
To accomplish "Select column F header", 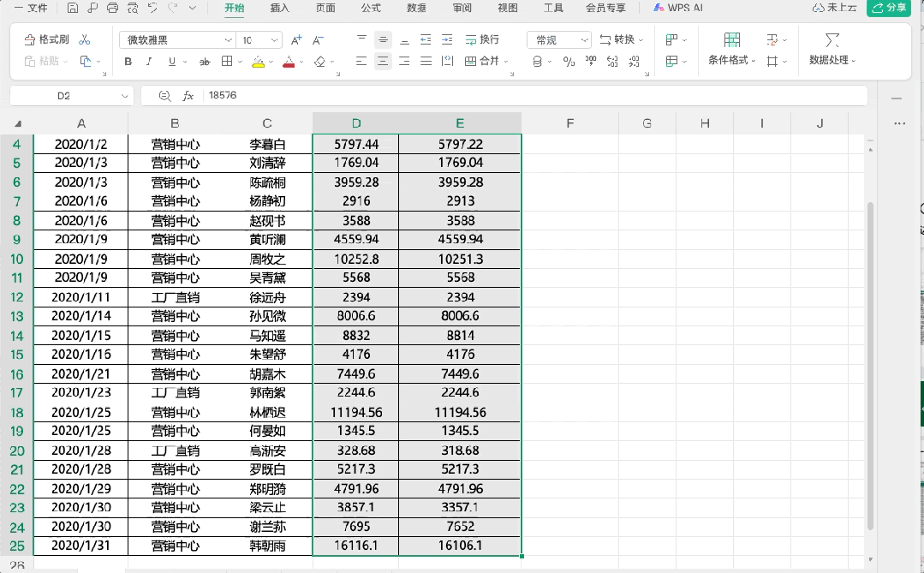I will tap(569, 123).
